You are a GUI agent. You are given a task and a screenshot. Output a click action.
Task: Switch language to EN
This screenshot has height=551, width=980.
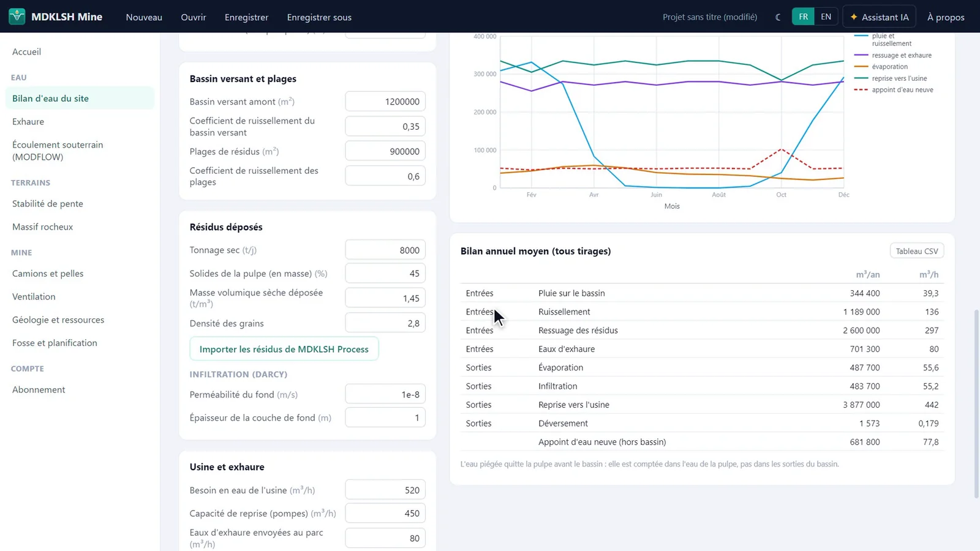pos(826,17)
